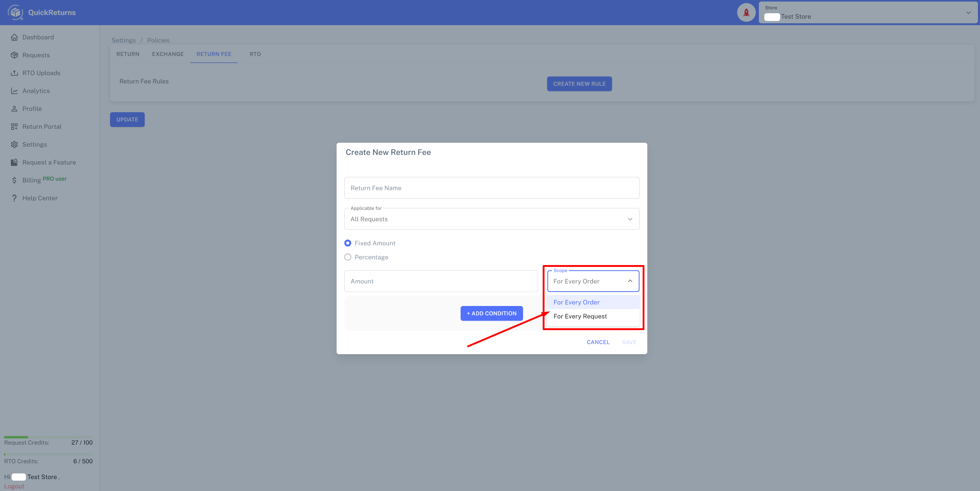Screen dimensions: 980x491
Task: Switch to the EXCHANGE tab
Action: coord(168,54)
